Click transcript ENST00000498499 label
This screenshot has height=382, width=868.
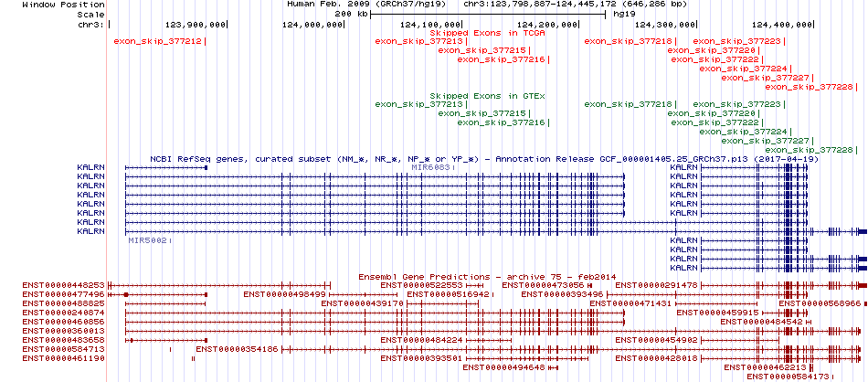coord(283,294)
